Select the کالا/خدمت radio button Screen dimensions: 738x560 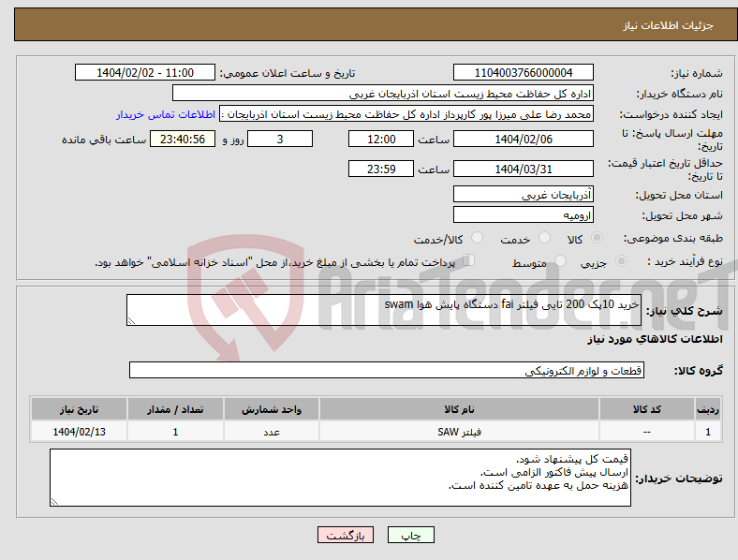pyautogui.click(x=478, y=238)
